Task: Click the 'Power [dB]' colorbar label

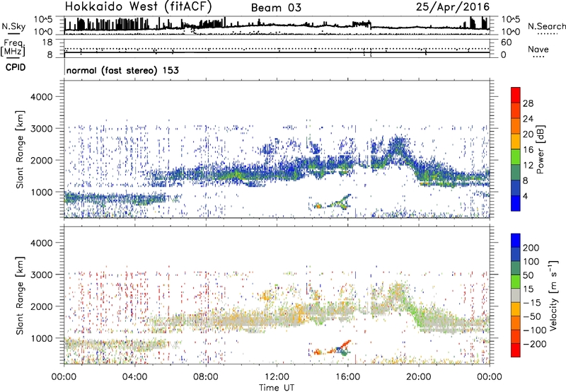Action: [540, 149]
